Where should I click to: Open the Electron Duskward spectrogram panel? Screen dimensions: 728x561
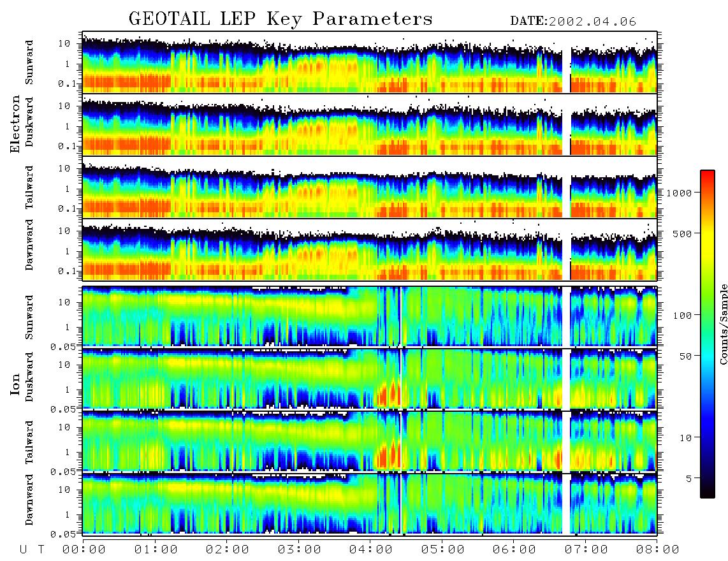[370, 124]
